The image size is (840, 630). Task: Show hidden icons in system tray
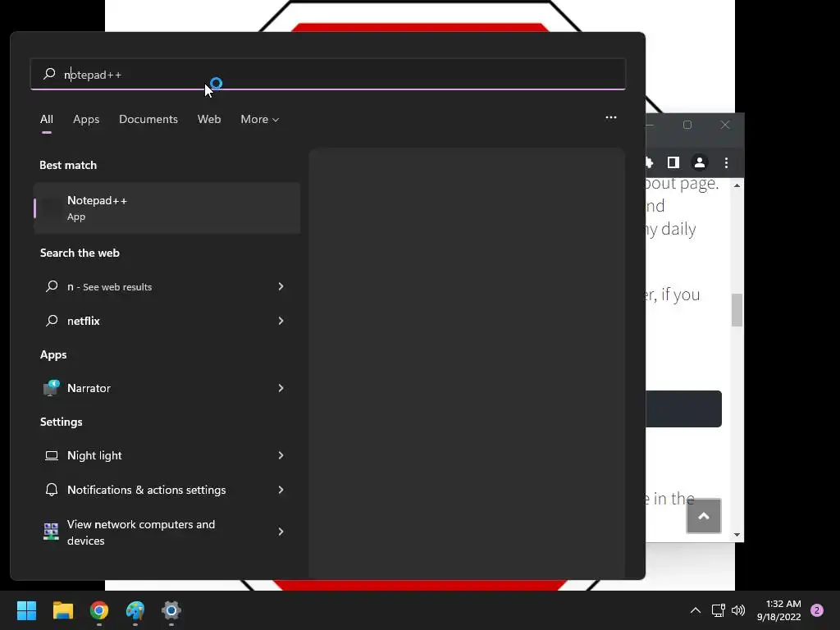pos(696,610)
